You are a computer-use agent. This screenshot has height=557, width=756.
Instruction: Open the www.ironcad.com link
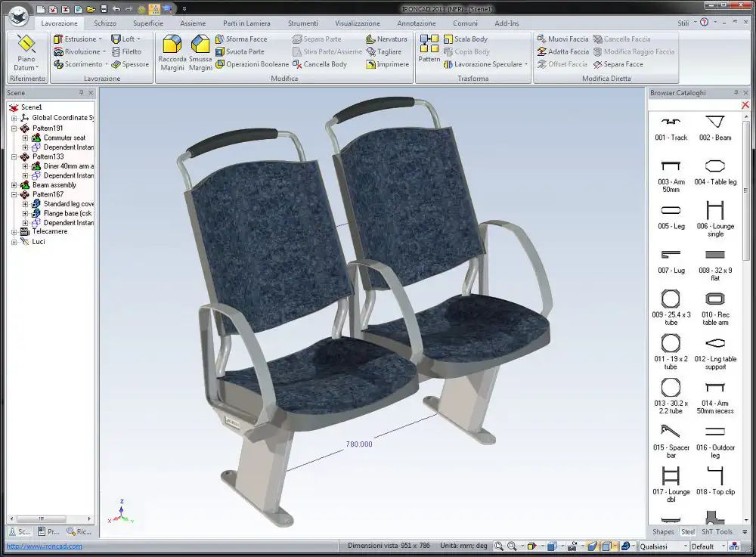44,546
